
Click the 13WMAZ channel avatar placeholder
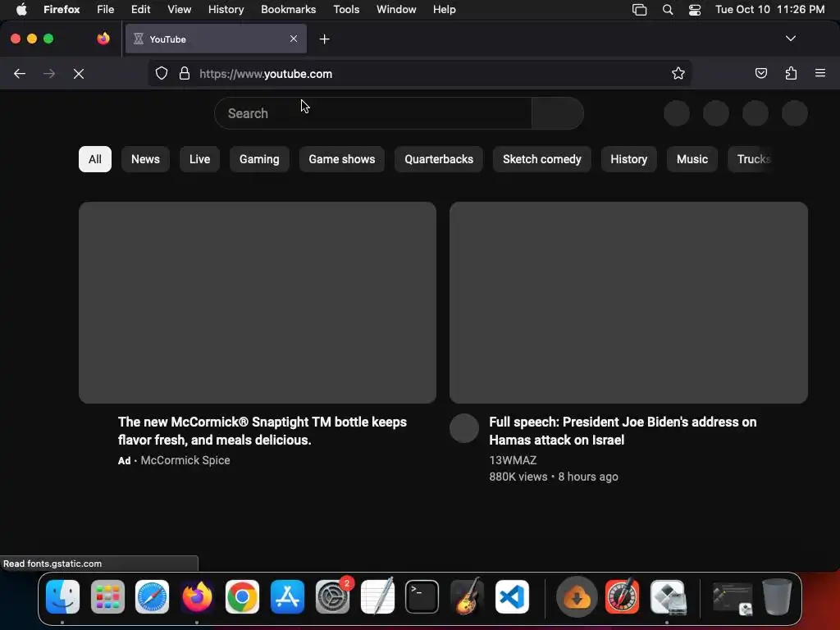click(x=464, y=428)
